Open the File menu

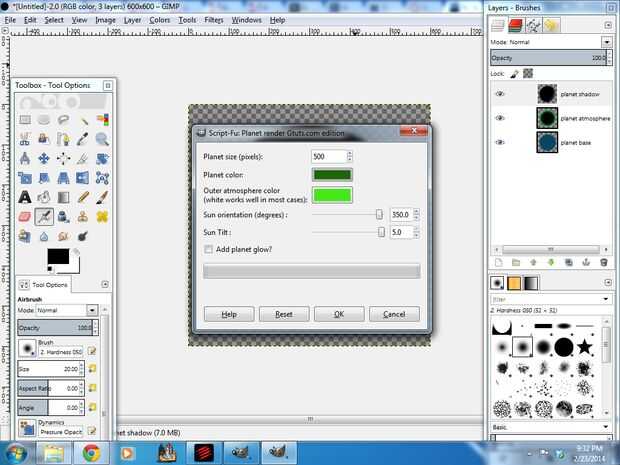click(x=10, y=20)
